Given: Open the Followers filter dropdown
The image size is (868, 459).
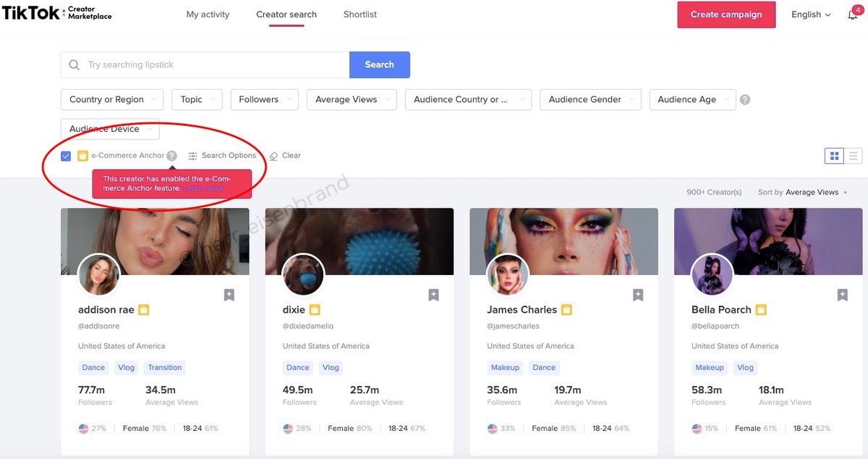Looking at the screenshot, I should point(264,99).
